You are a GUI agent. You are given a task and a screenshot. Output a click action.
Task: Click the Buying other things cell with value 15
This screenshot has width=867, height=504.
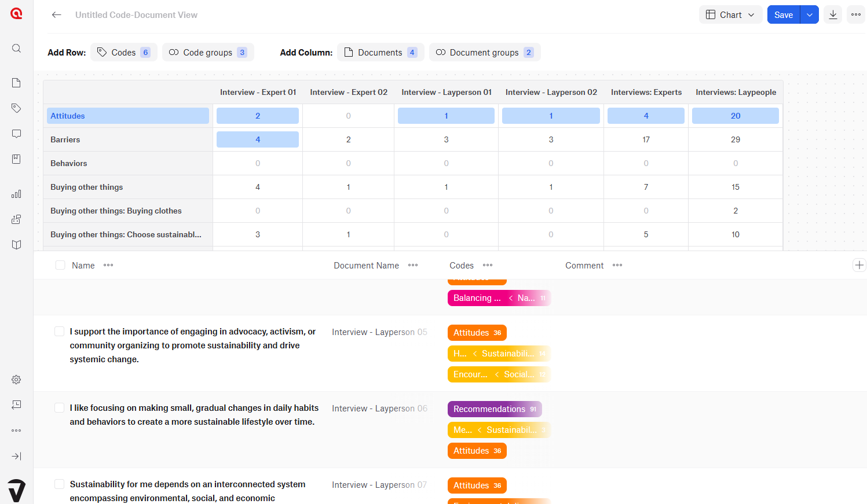click(736, 187)
